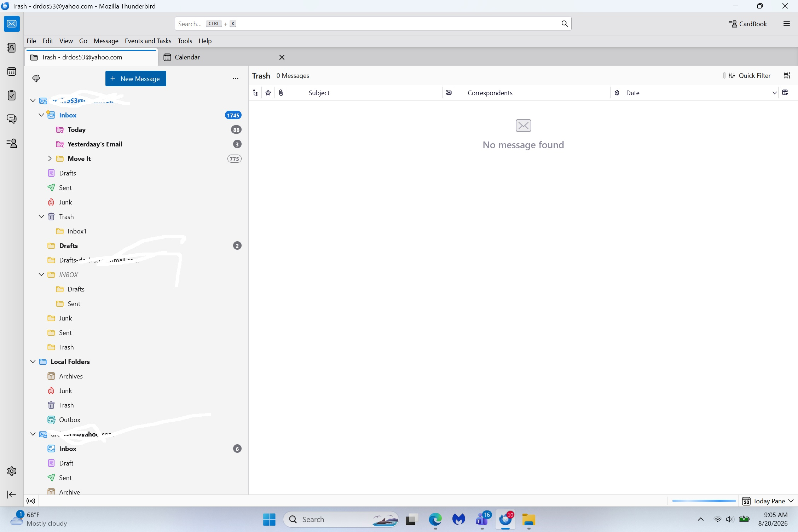Open the Tools menu
The width and height of the screenshot is (798, 532).
(185, 41)
